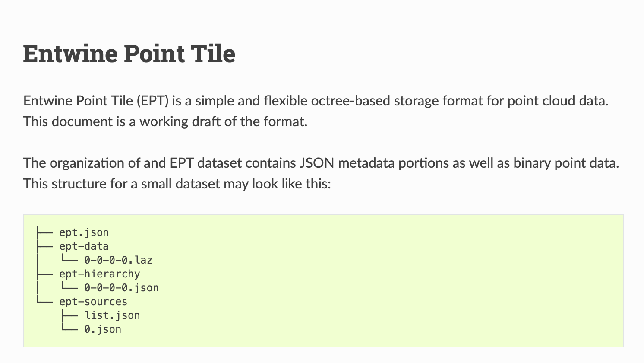Click the tree branch connector before ept.json
Image resolution: width=644 pixels, height=363 pixels.
tap(44, 233)
